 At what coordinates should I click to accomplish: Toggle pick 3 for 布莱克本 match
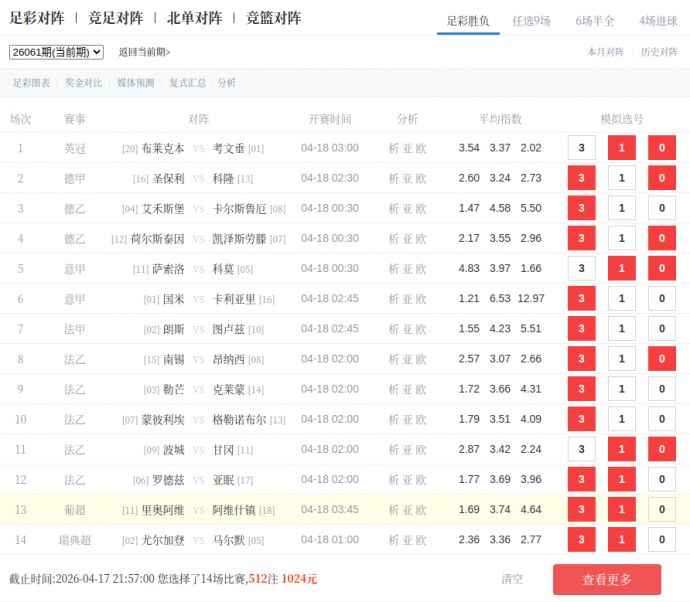pos(581,148)
